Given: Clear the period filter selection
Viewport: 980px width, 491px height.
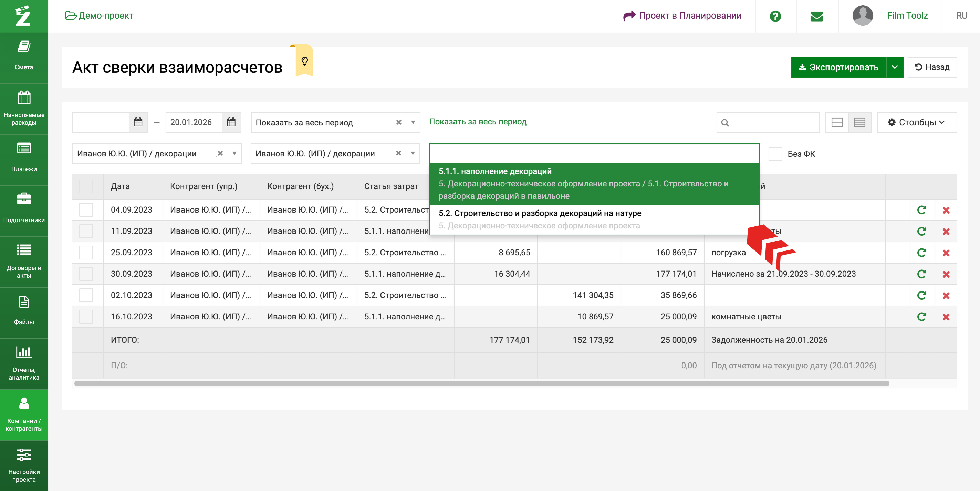Looking at the screenshot, I should pos(399,122).
